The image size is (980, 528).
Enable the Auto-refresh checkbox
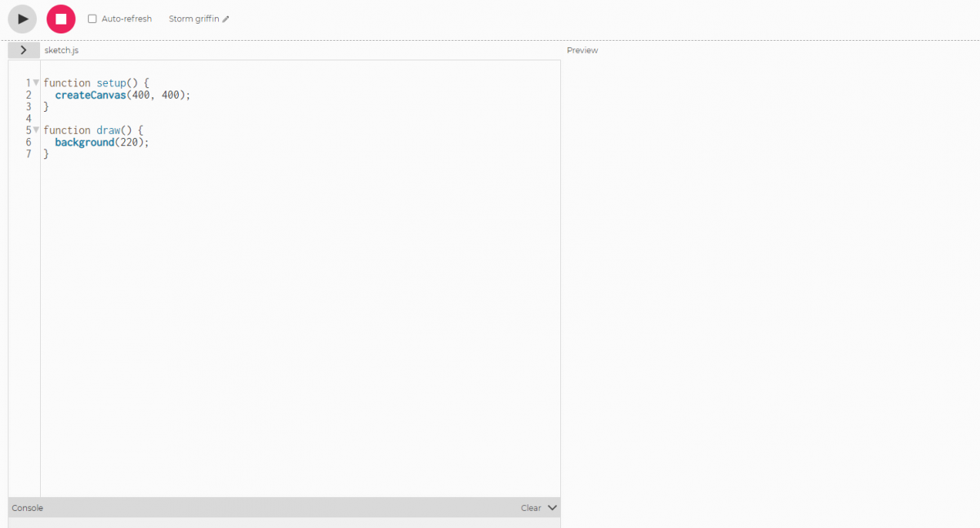tap(92, 19)
